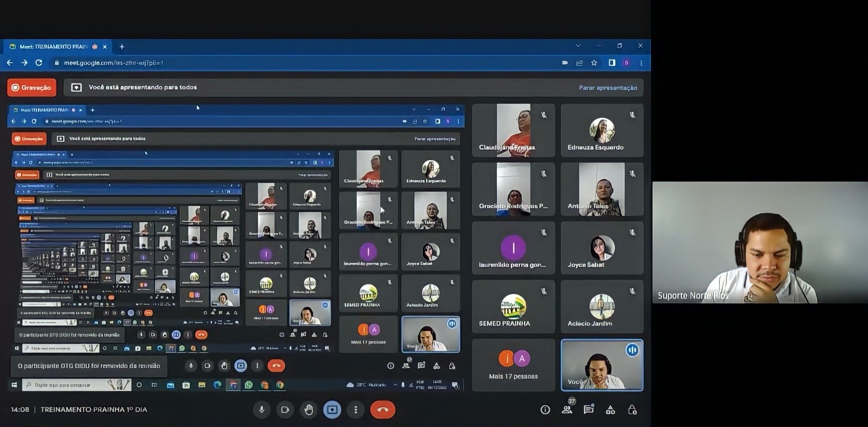Viewport: 868px width, 427px height.
Task: Click removed participant DTG DIDU notification
Action: [89, 366]
